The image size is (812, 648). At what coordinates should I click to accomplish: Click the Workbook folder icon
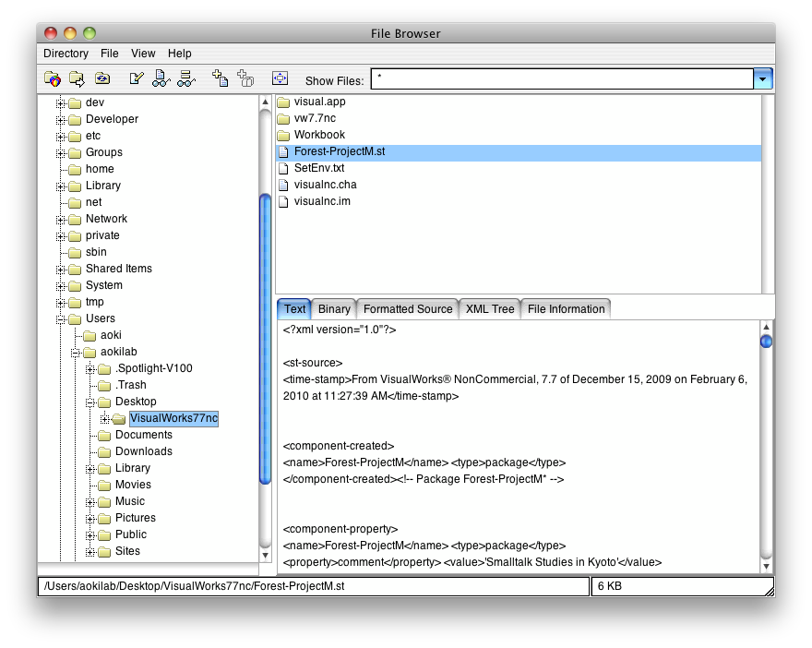point(283,135)
